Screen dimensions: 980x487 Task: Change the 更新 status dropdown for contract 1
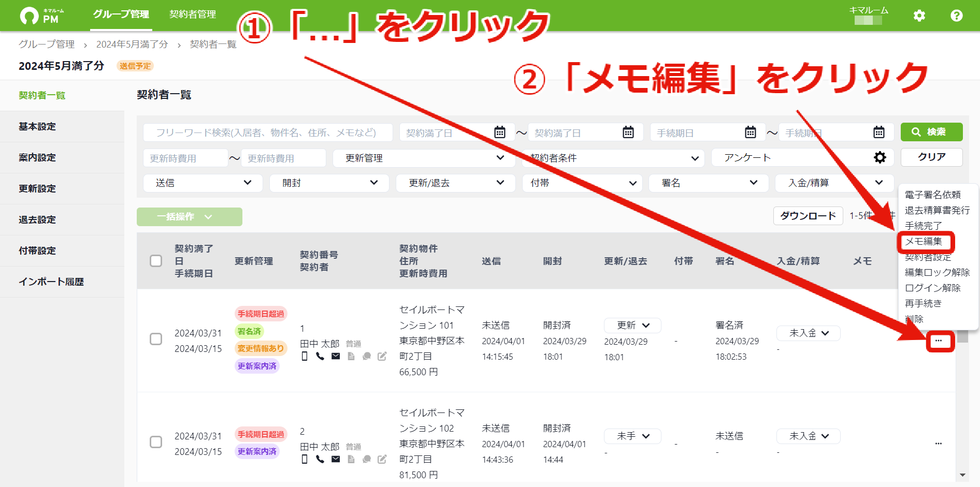coord(632,326)
